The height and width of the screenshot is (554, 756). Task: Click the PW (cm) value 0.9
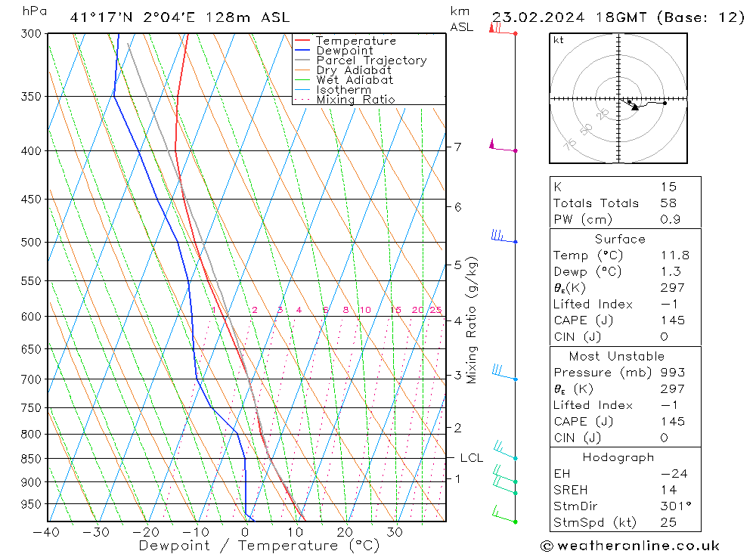670,219
